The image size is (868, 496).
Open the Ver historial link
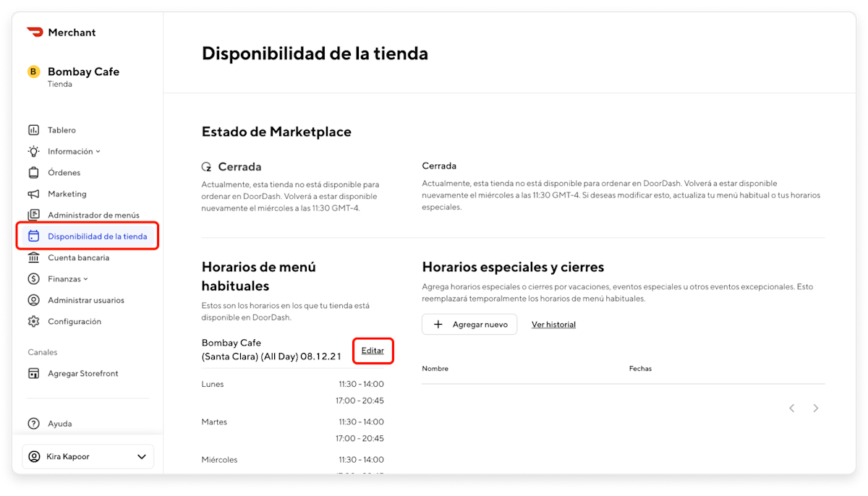pos(553,325)
